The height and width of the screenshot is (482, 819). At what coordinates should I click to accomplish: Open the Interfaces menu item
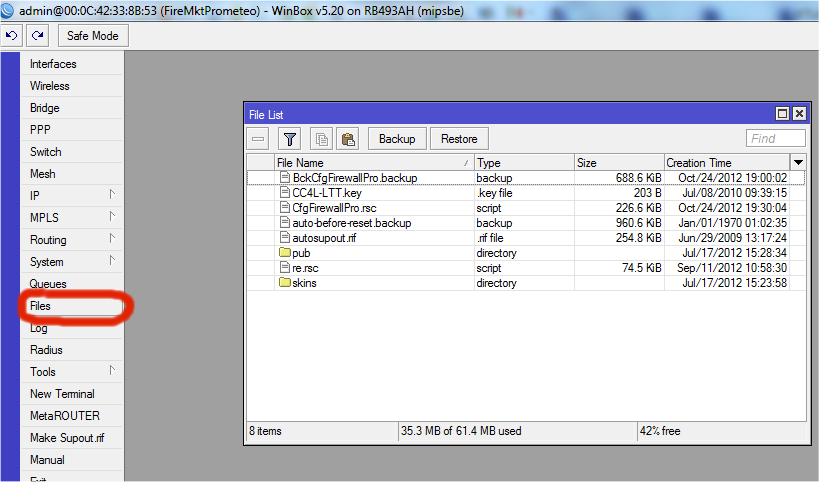53,64
